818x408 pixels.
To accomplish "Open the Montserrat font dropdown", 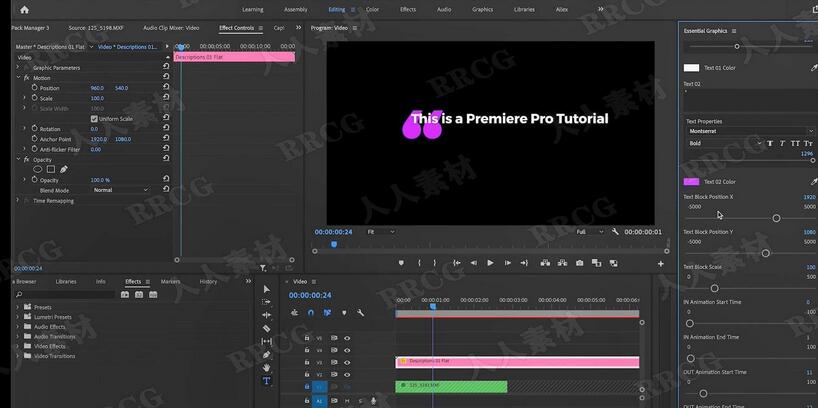I will click(x=750, y=131).
